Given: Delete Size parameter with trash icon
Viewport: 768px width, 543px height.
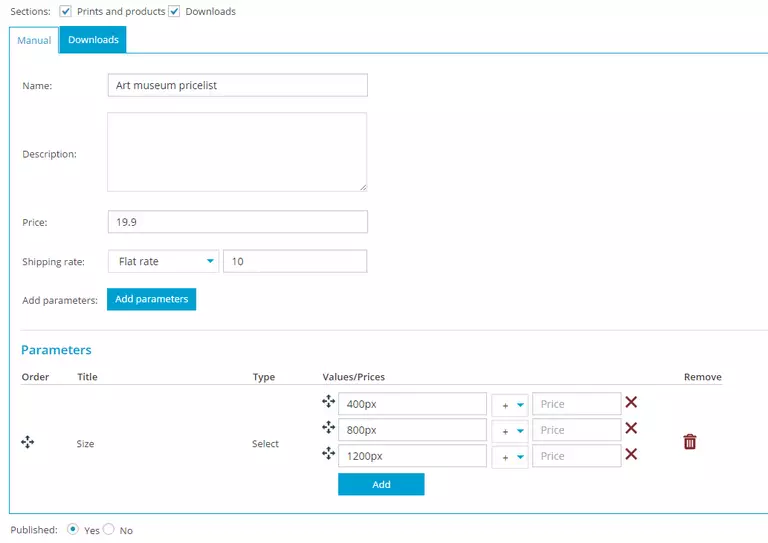Looking at the screenshot, I should click(x=689, y=442).
